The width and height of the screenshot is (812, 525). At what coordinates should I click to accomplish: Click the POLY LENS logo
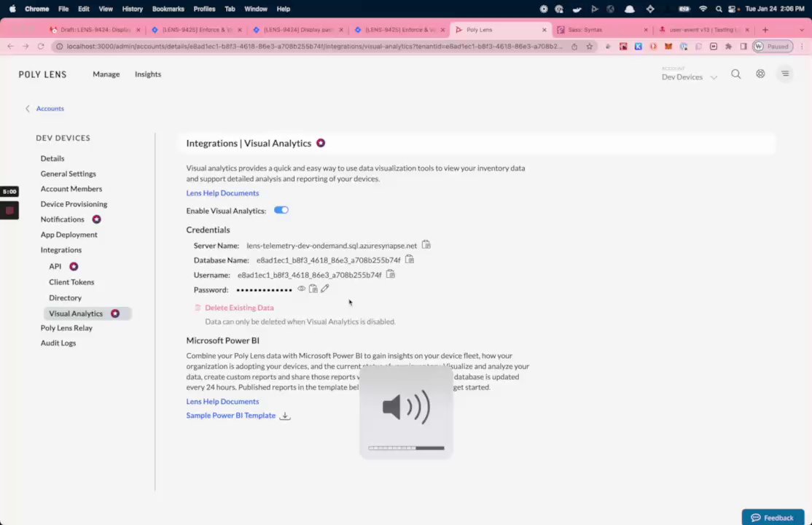point(42,74)
